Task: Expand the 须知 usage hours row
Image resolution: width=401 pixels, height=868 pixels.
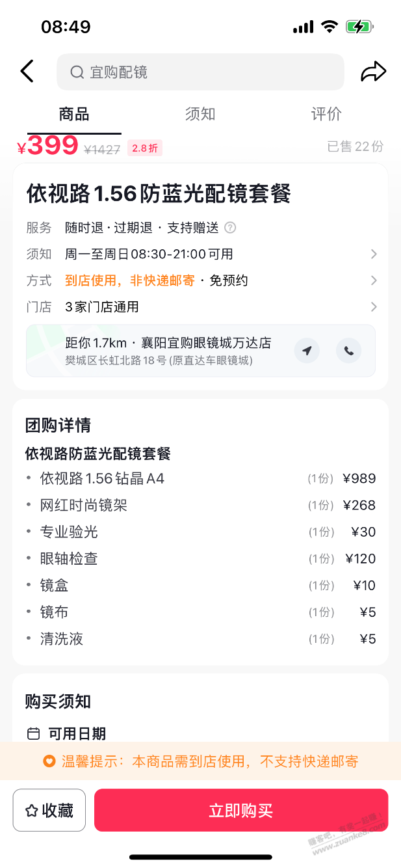Action: 201,254
